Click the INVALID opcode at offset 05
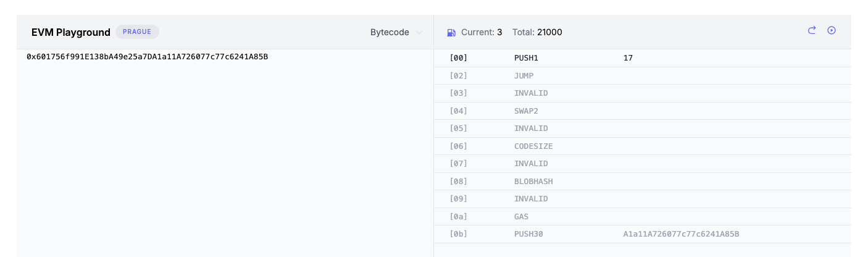This screenshot has height=257, width=868. click(x=531, y=128)
